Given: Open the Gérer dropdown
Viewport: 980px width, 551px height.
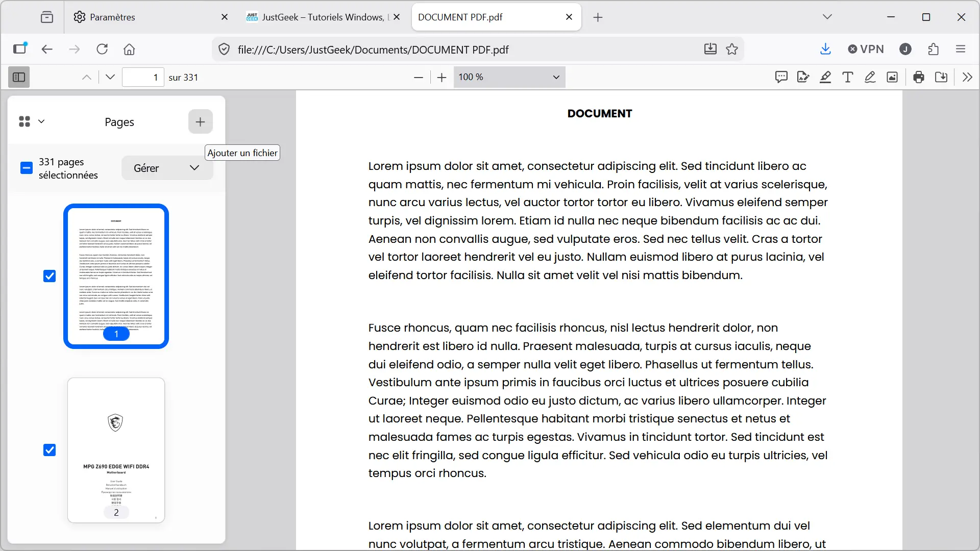Looking at the screenshot, I should pyautogui.click(x=167, y=168).
